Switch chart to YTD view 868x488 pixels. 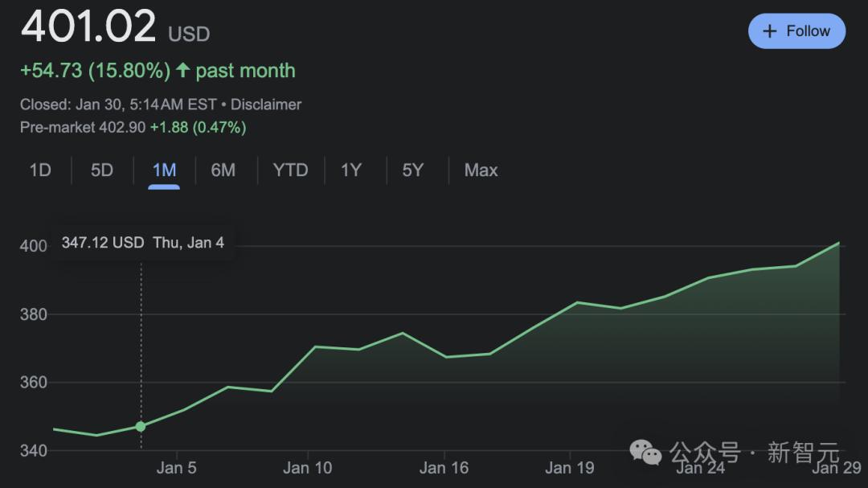290,170
